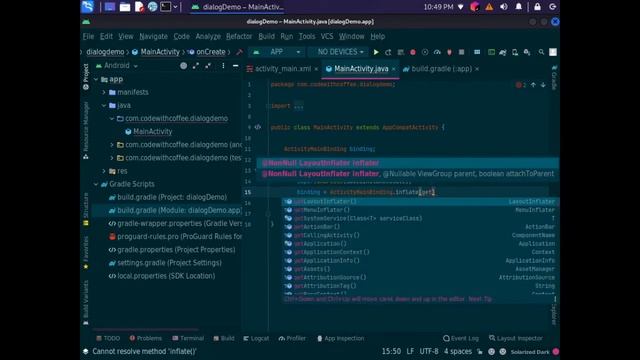Open the profiler gauge toolbar icon
640x360 pixels.
[437, 52]
